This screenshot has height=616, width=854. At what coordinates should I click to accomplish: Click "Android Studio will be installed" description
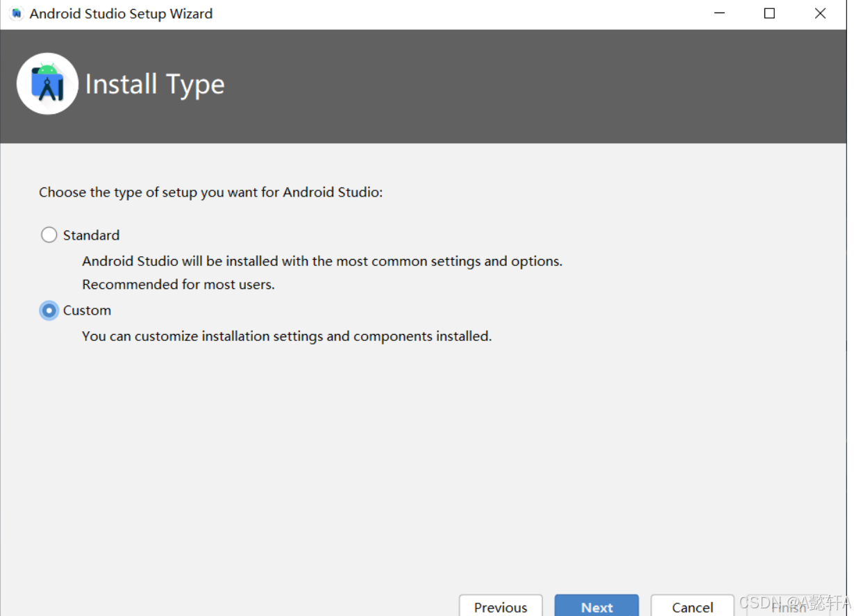click(322, 262)
